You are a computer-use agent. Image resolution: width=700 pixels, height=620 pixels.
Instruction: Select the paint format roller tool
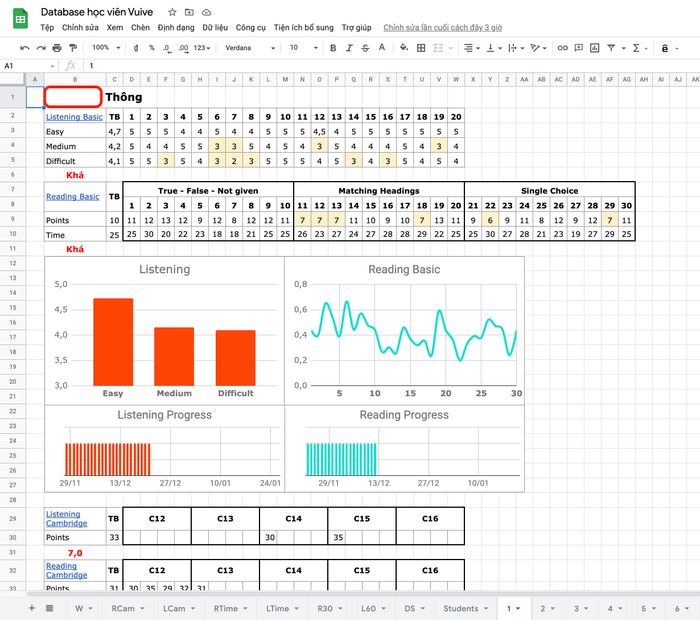click(x=73, y=47)
